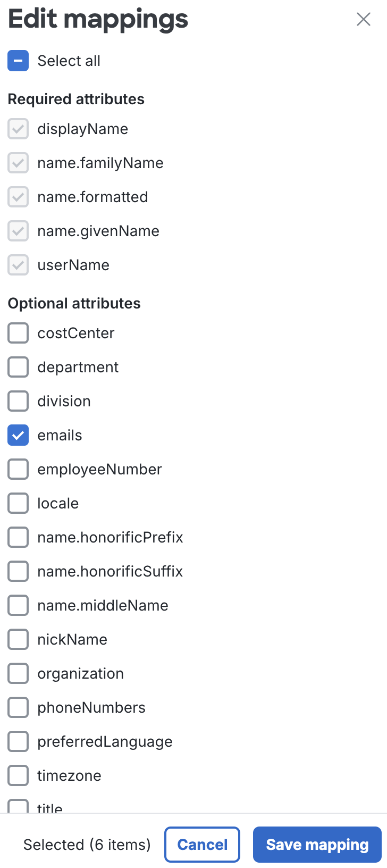The width and height of the screenshot is (387, 868).
Task: Uncheck the emails attribute
Action: pos(18,435)
